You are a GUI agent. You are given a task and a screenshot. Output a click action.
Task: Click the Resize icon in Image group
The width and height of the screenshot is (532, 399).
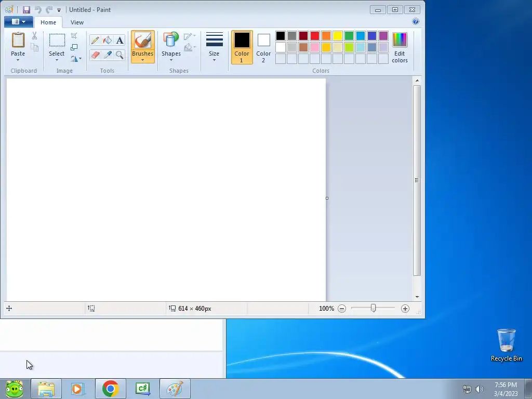pyautogui.click(x=74, y=47)
